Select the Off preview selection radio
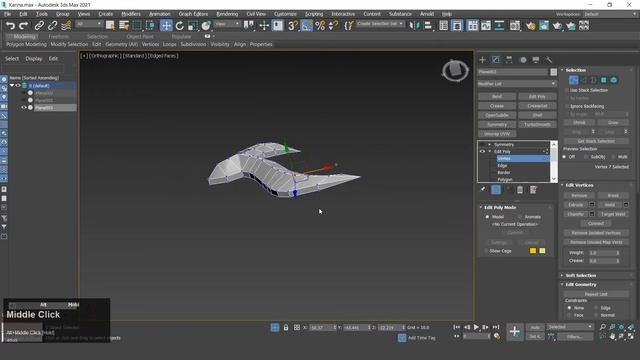640x360 pixels. [x=564, y=157]
